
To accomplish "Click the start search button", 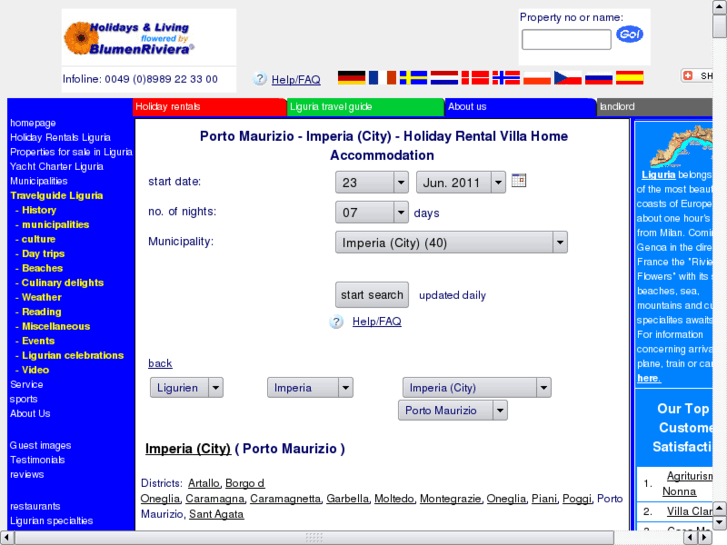I will (x=372, y=295).
